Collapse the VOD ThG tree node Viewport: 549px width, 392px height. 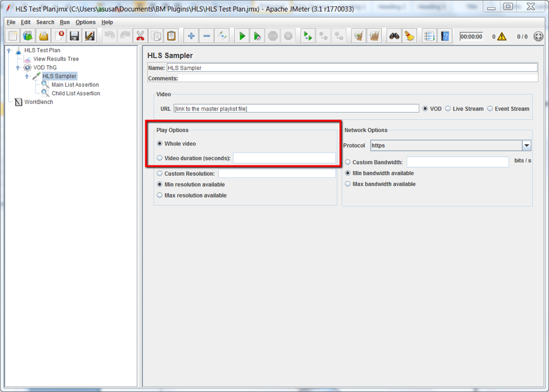pyautogui.click(x=18, y=68)
